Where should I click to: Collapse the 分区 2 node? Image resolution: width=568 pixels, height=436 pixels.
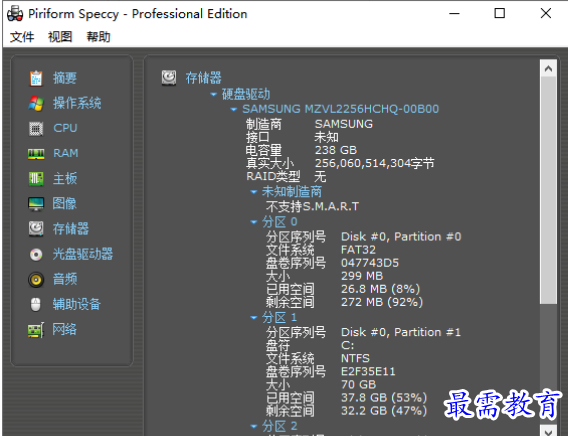(x=254, y=426)
